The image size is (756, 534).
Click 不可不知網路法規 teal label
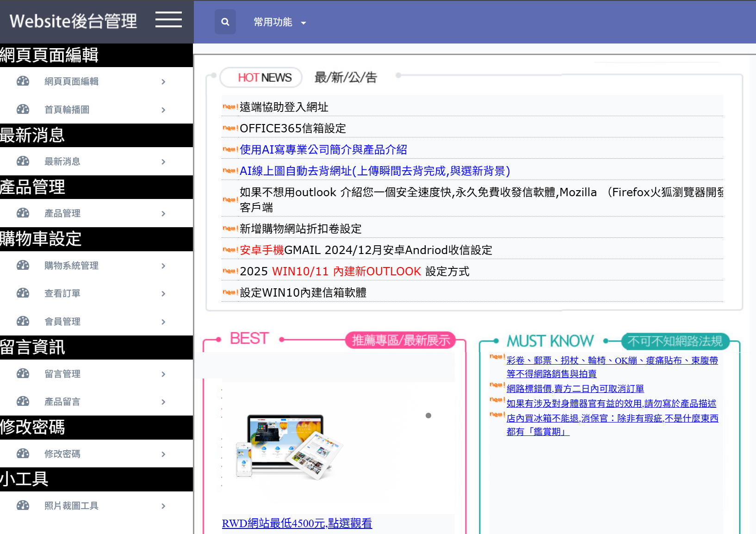coord(675,342)
